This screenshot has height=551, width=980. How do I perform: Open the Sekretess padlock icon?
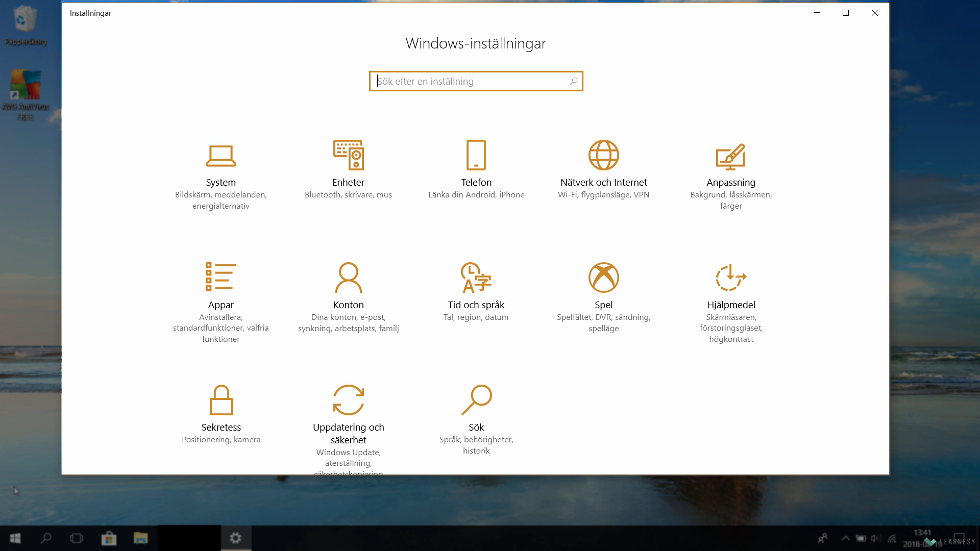(x=221, y=399)
